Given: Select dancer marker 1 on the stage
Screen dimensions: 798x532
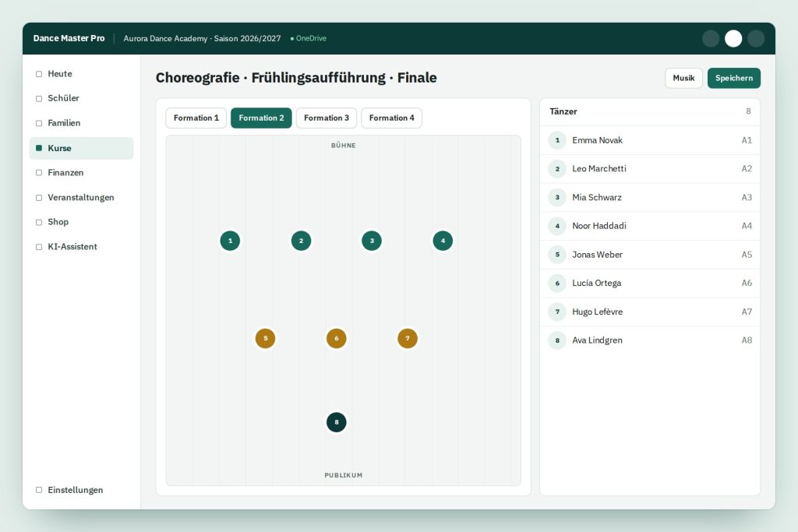Looking at the screenshot, I should click(230, 241).
